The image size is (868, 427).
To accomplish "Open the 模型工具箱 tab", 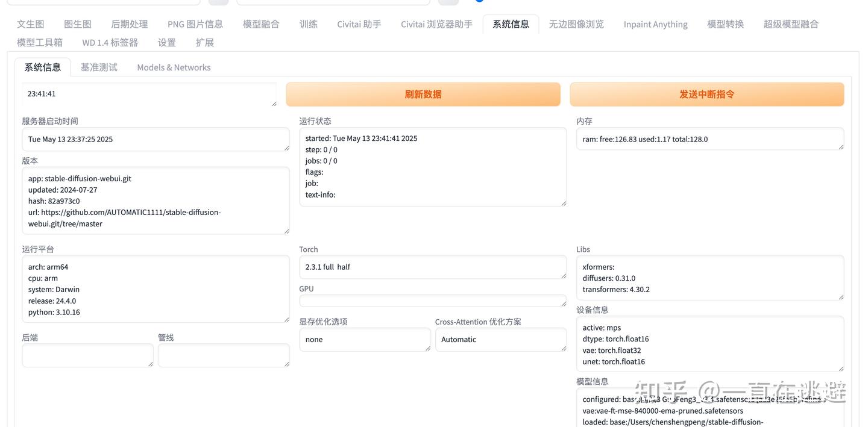I will [x=40, y=43].
